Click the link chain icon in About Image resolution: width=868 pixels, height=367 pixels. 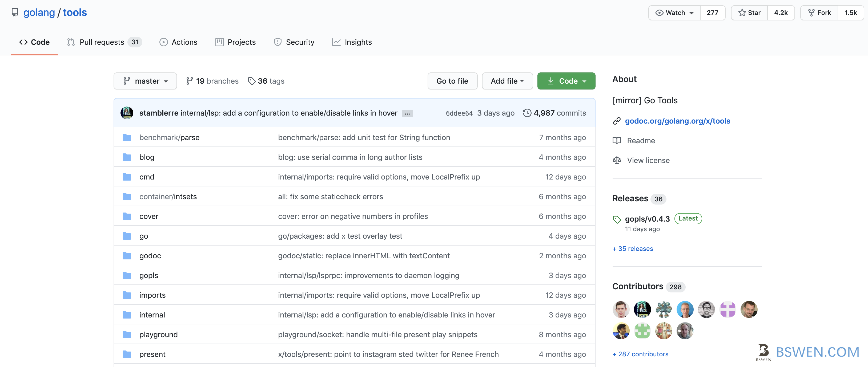(617, 121)
